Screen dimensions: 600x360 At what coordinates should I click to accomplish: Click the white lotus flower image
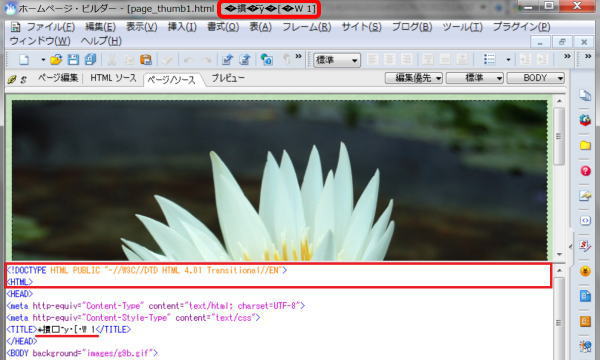pyautogui.click(x=279, y=180)
